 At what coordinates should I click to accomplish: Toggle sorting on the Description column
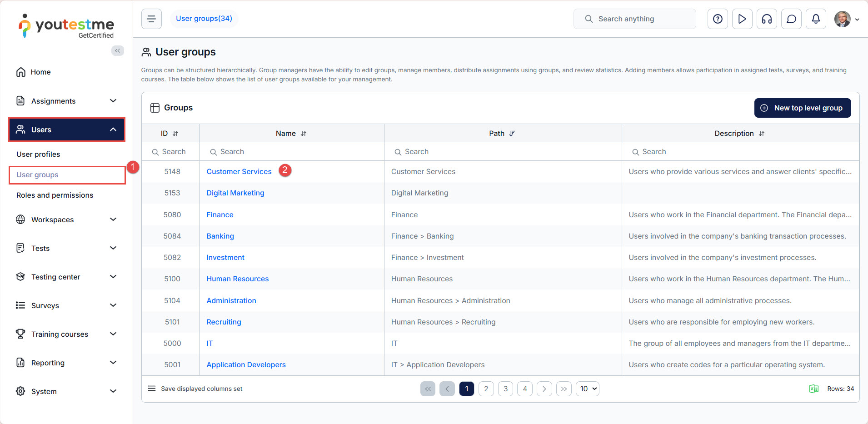click(x=762, y=134)
